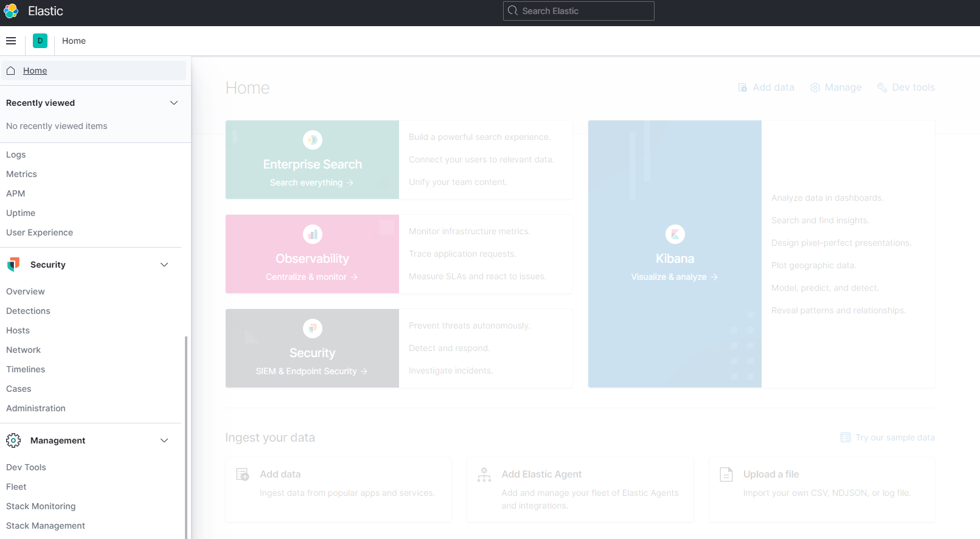Open User Experience from side navigation

coord(40,232)
